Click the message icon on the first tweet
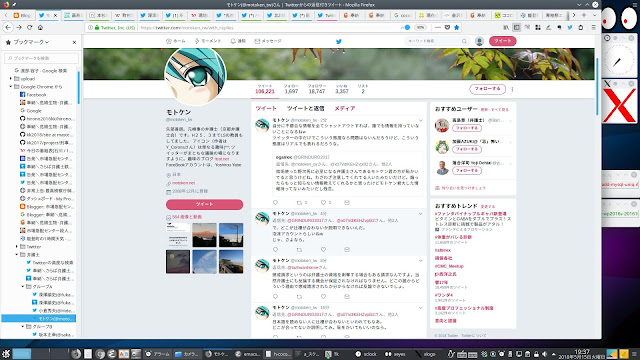This screenshot has width=640, height=360. 347,202
